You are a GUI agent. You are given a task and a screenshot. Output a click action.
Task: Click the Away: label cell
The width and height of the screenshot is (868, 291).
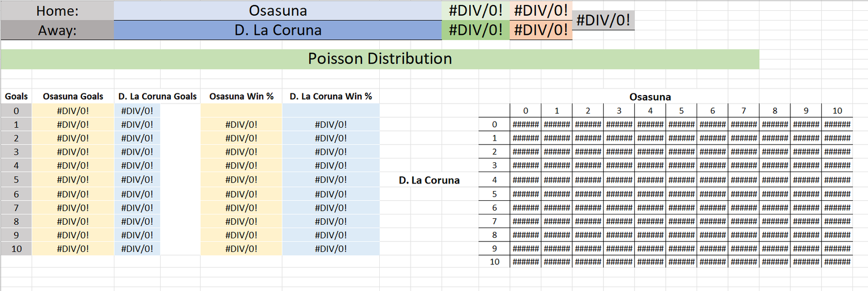[57, 30]
